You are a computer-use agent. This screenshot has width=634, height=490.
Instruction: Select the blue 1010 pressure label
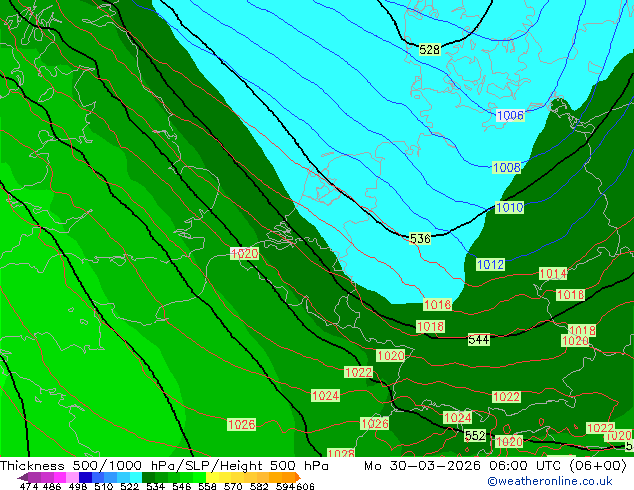tap(509, 207)
